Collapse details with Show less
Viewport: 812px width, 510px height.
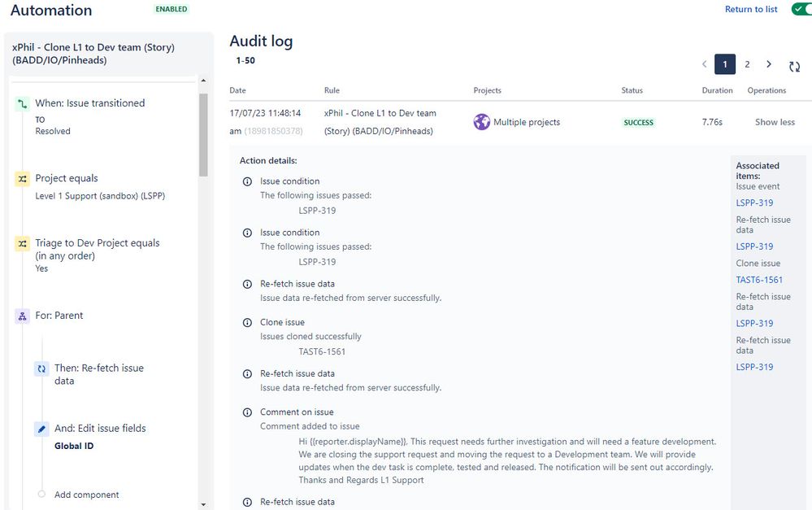(x=775, y=122)
